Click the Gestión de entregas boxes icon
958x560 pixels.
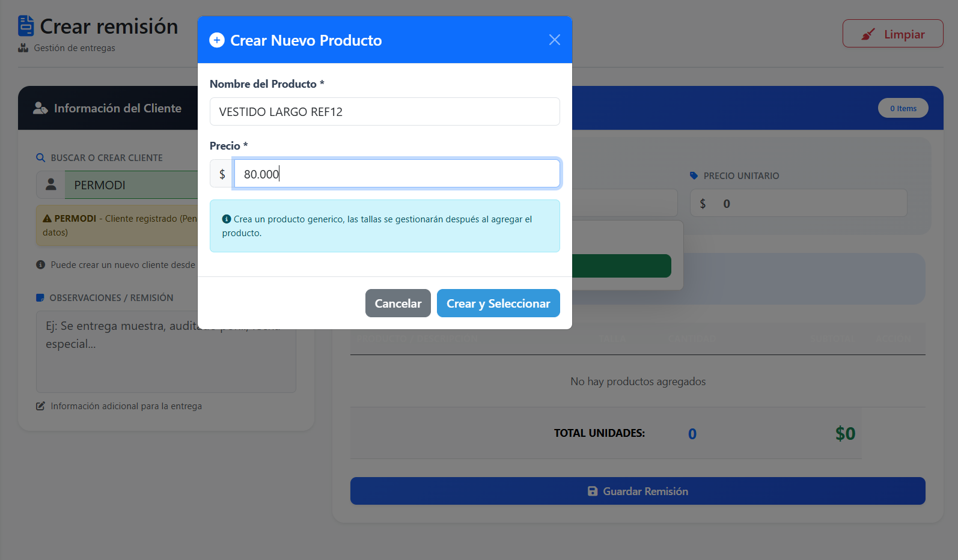tap(23, 47)
